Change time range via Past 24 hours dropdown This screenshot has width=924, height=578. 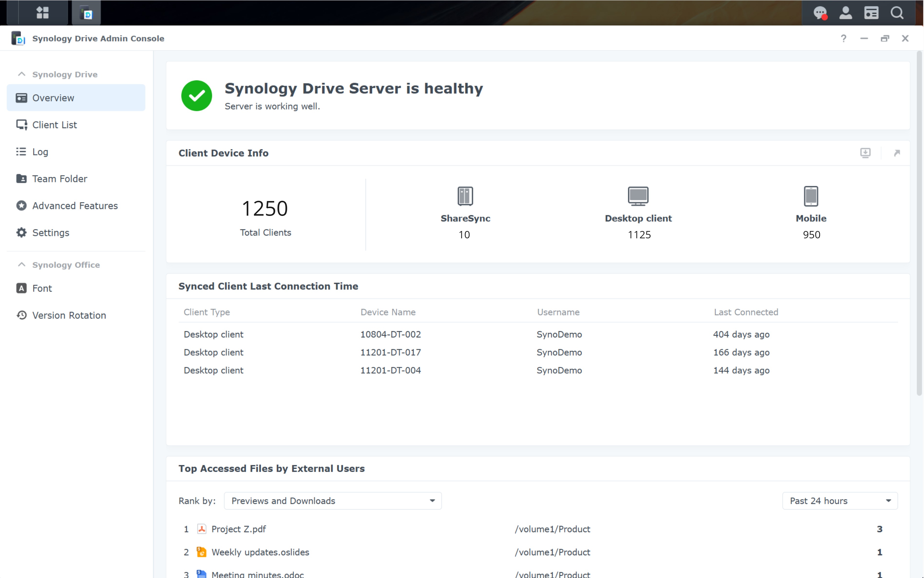coord(839,501)
